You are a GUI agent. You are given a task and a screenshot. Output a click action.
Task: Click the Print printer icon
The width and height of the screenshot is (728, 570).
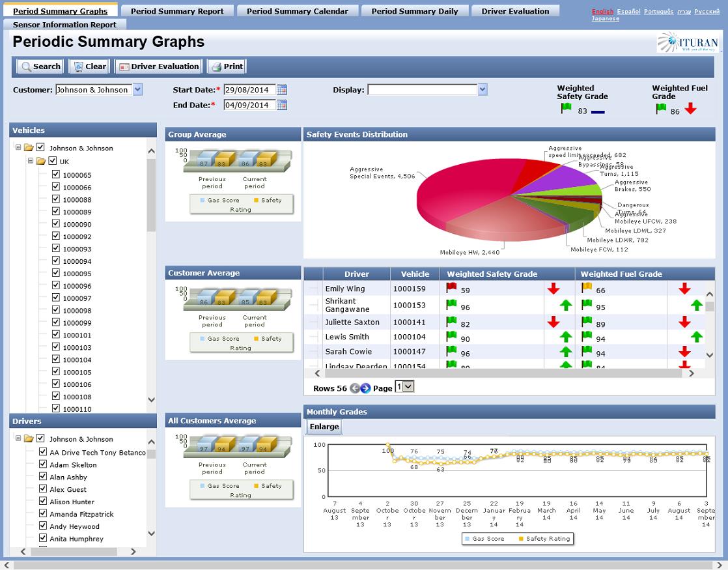coord(216,67)
